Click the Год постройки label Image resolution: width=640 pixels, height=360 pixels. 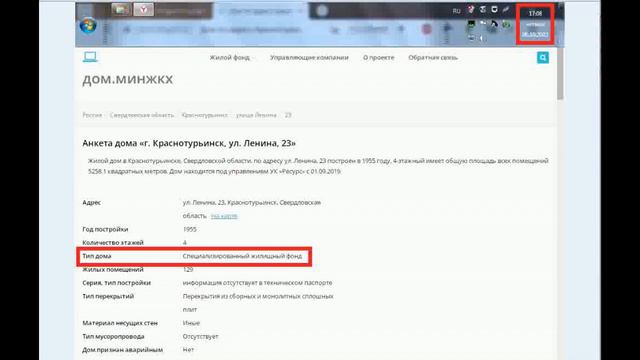105,229
